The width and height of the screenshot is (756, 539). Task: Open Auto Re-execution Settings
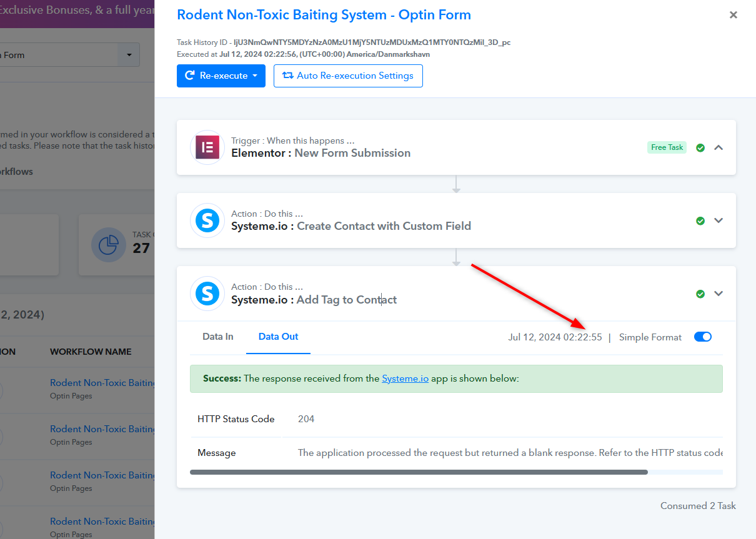click(348, 76)
